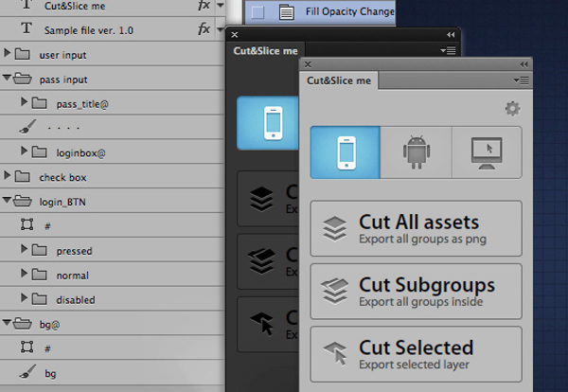
Task: Collapse the login_BTN group
Action: coord(7,200)
